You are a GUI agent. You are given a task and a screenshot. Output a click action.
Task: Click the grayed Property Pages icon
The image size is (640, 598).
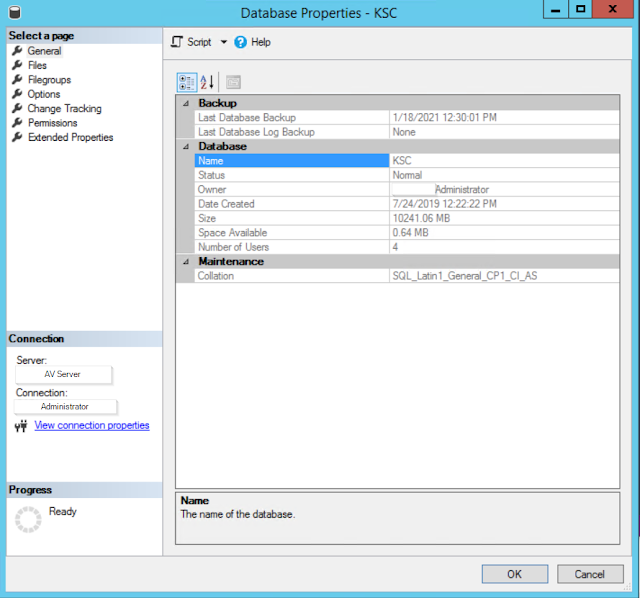pos(233,82)
